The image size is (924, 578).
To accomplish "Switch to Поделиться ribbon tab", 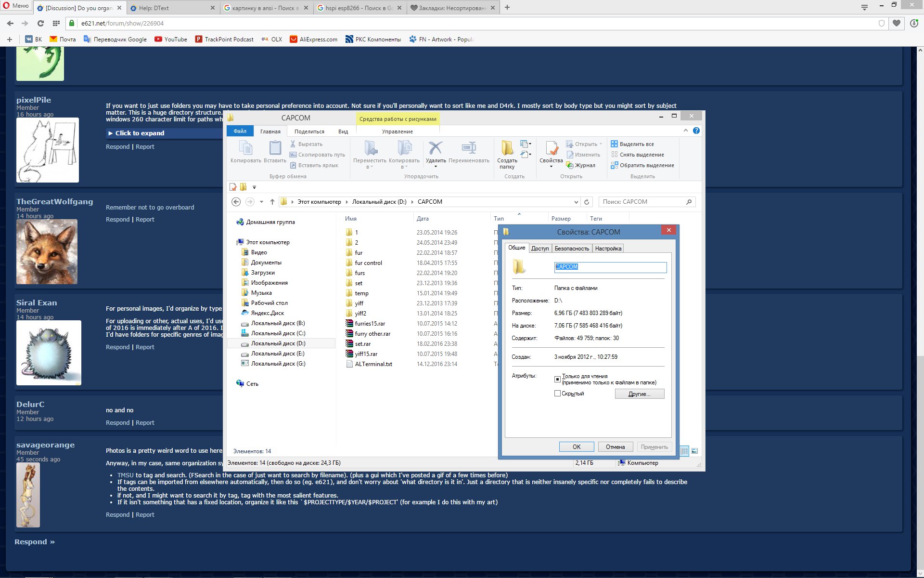I will tap(309, 131).
